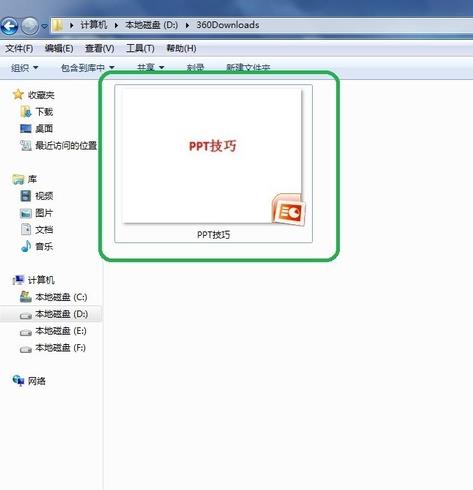Click the 本地磁盘 (E:) drive icon

click(26, 332)
